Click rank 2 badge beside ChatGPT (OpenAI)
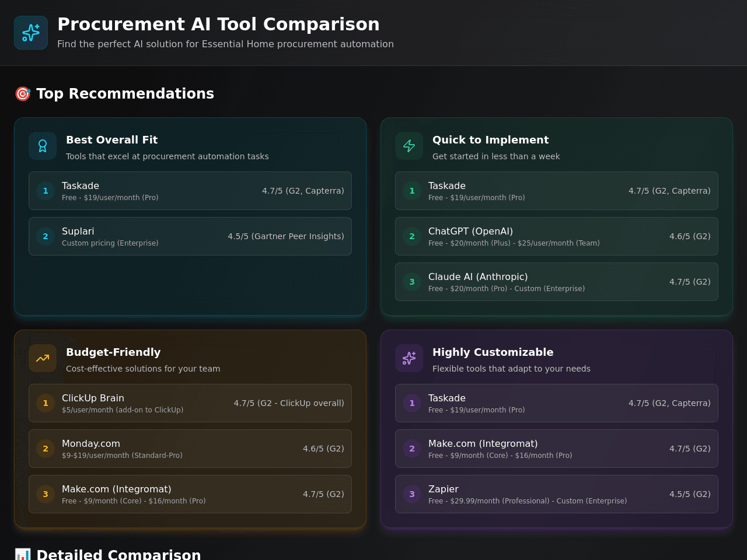This screenshot has height=560, width=747. click(x=412, y=236)
